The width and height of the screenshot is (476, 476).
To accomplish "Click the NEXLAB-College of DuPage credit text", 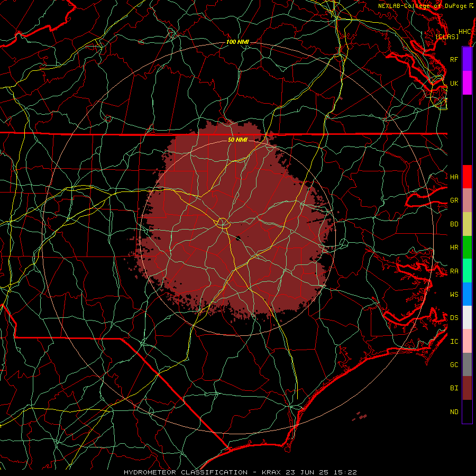I will tap(422, 6).
